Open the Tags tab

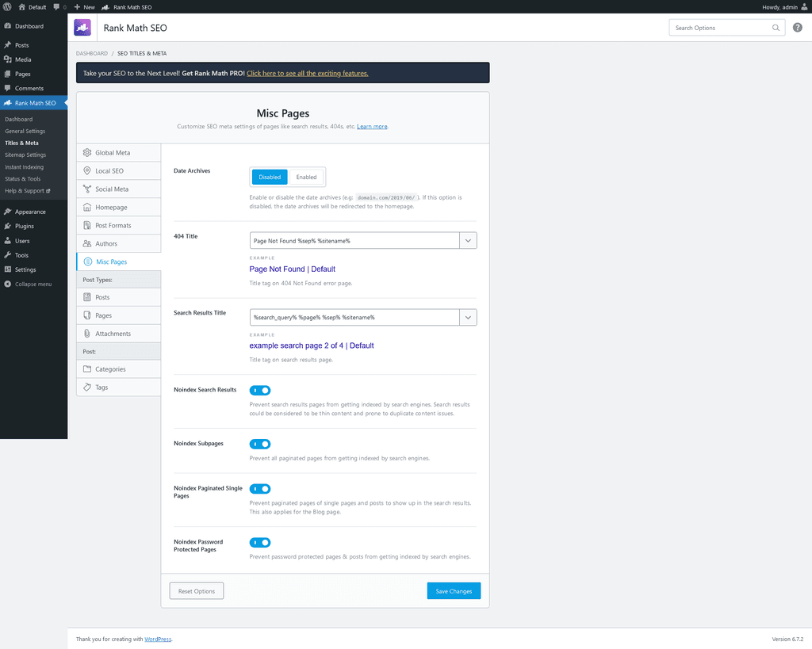coord(119,387)
